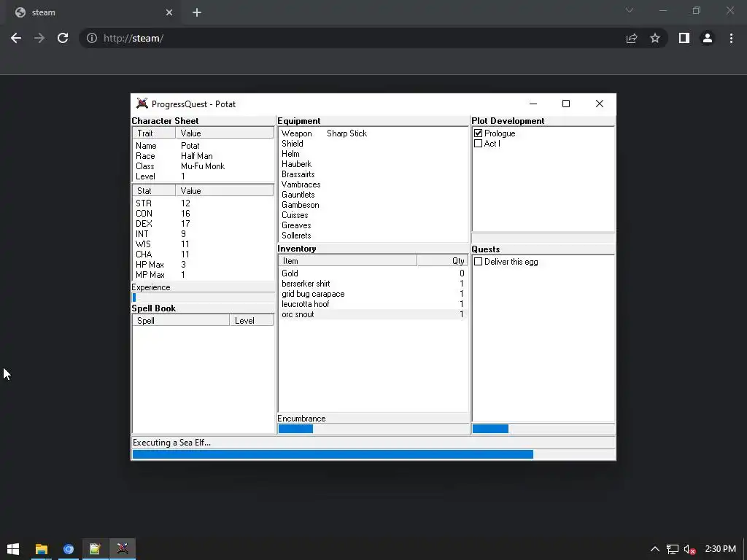
Task: Click the quest progress bar
Action: coord(543,429)
